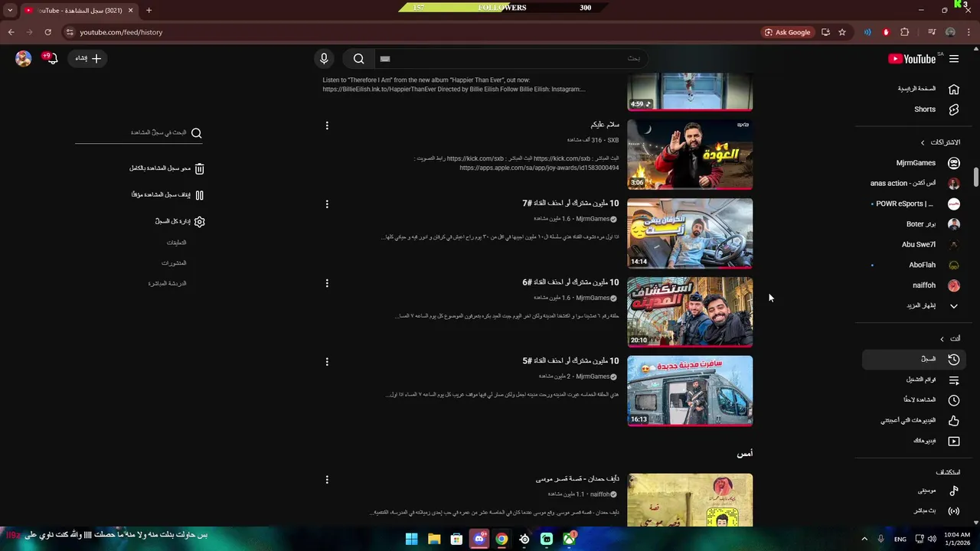This screenshot has height=551, width=980.
Task: Play the 14:14 MjrmGames video thumbnail
Action: tap(690, 233)
